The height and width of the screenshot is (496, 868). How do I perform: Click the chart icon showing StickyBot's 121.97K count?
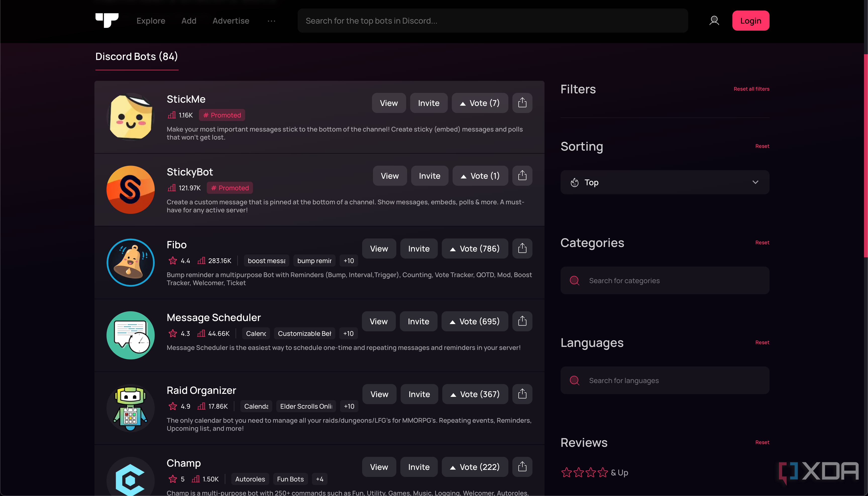coord(172,188)
